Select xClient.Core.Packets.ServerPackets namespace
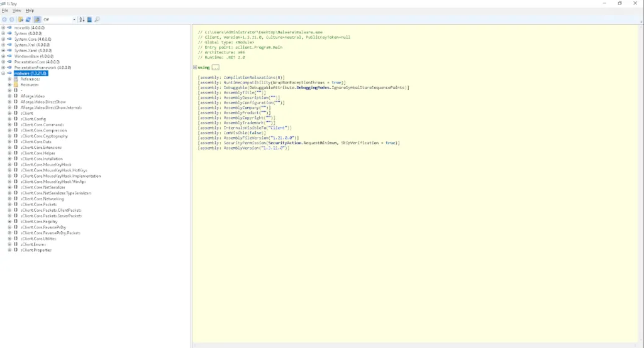The image size is (644, 348). (52, 216)
